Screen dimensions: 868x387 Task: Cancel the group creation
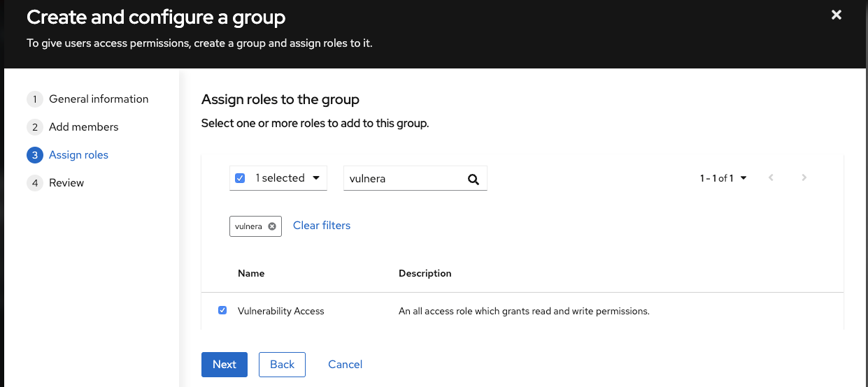345,365
